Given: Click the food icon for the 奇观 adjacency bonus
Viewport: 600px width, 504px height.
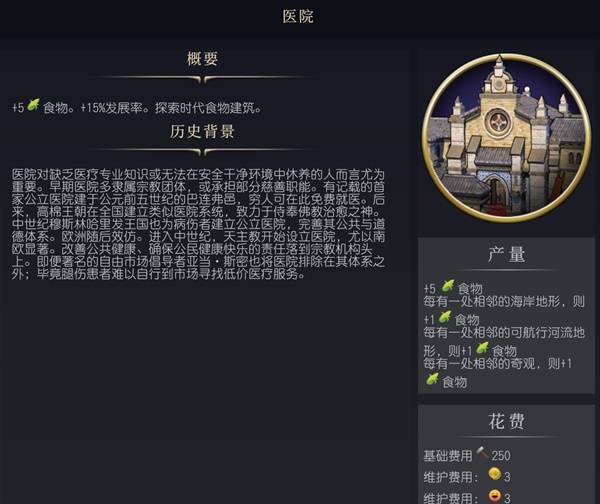Looking at the screenshot, I should (x=432, y=379).
